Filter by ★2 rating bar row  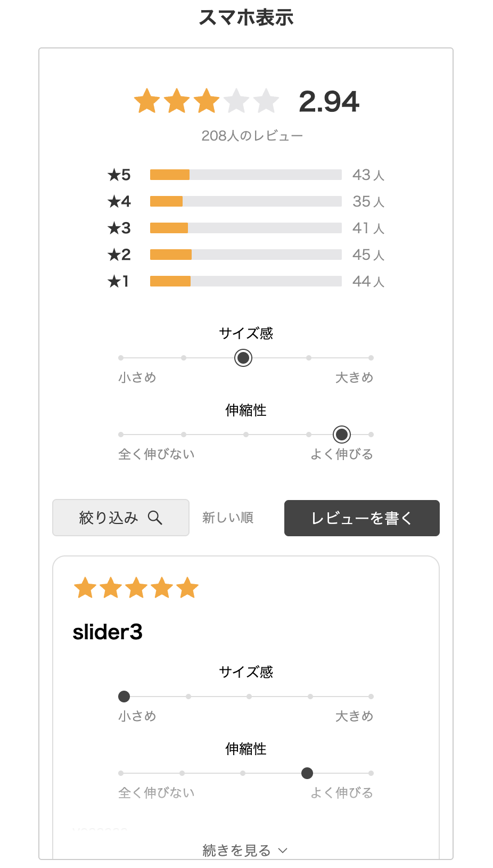(246, 255)
